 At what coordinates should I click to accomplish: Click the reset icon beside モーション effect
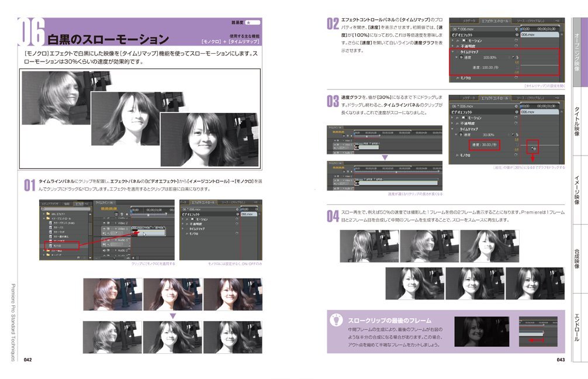pyautogui.click(x=517, y=40)
